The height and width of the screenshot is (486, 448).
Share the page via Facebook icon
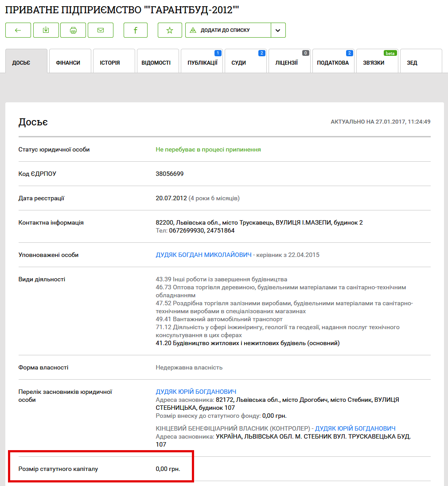[x=135, y=30]
